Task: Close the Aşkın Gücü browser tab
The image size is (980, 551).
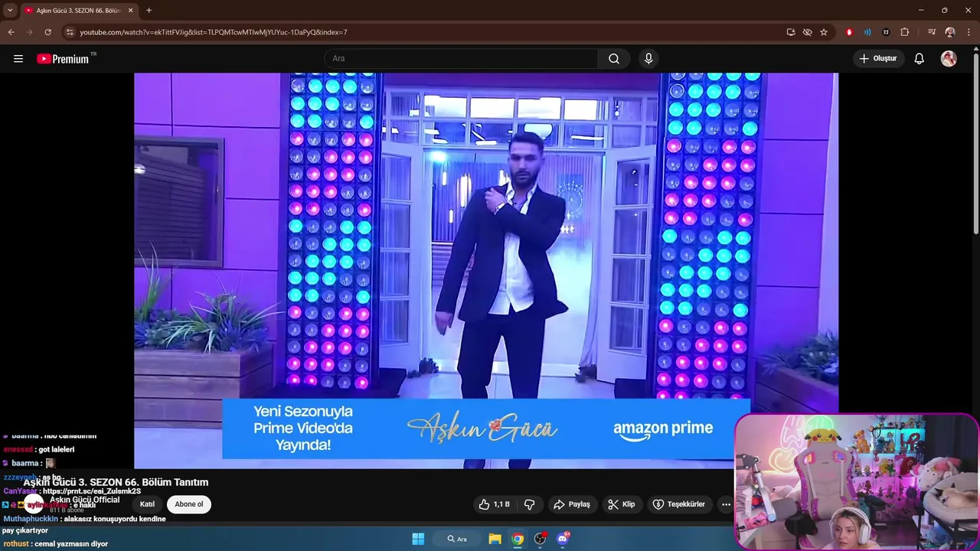Action: coord(130,11)
